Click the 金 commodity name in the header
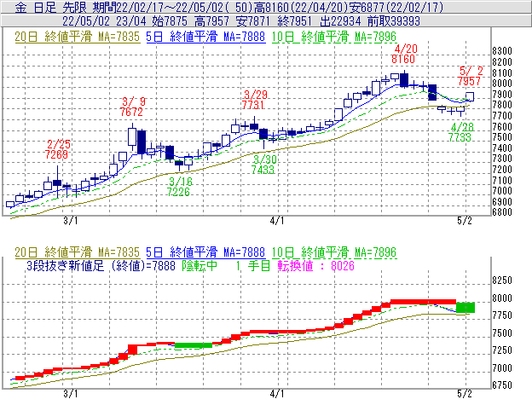This screenshot has width=532, height=405. click(20, 7)
